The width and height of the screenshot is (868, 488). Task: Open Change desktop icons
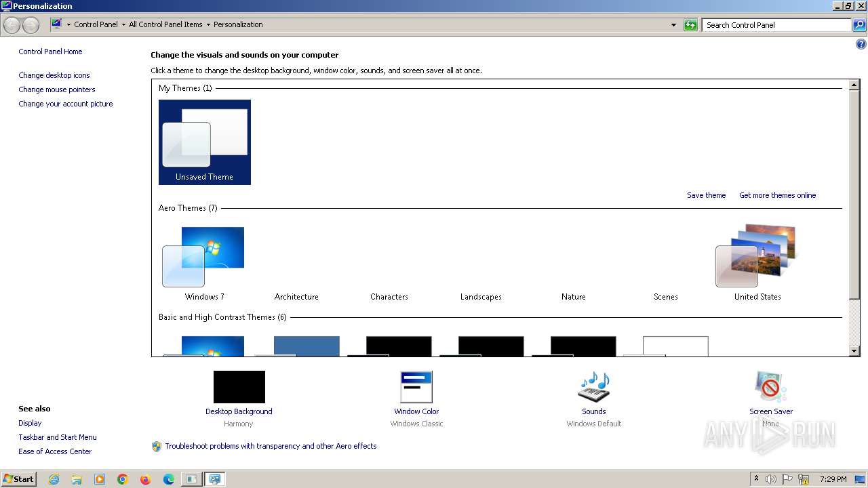pyautogui.click(x=54, y=75)
